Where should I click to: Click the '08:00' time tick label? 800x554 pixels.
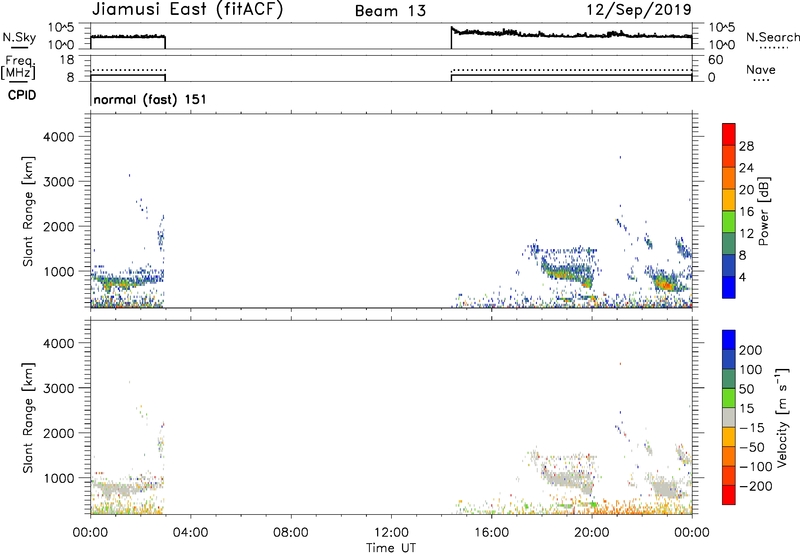pyautogui.click(x=291, y=533)
